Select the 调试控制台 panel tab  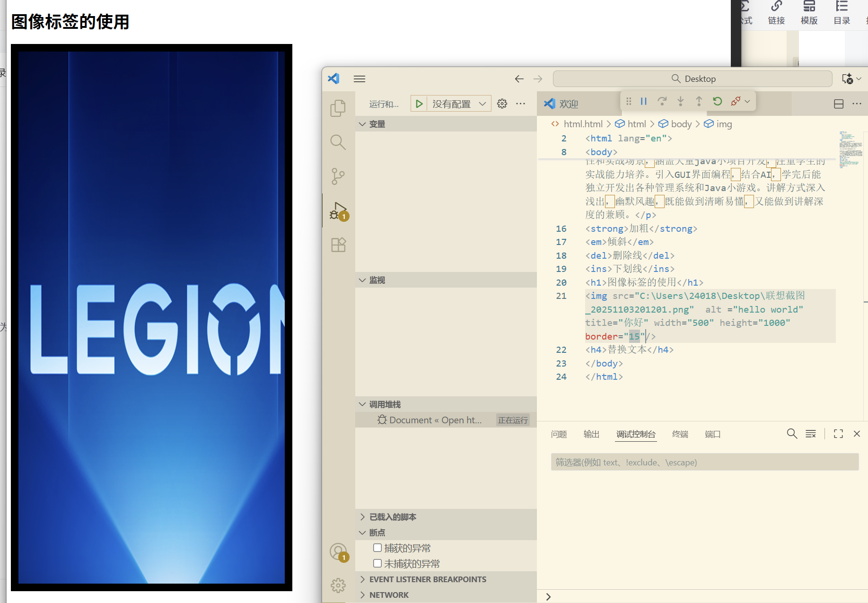tap(636, 434)
